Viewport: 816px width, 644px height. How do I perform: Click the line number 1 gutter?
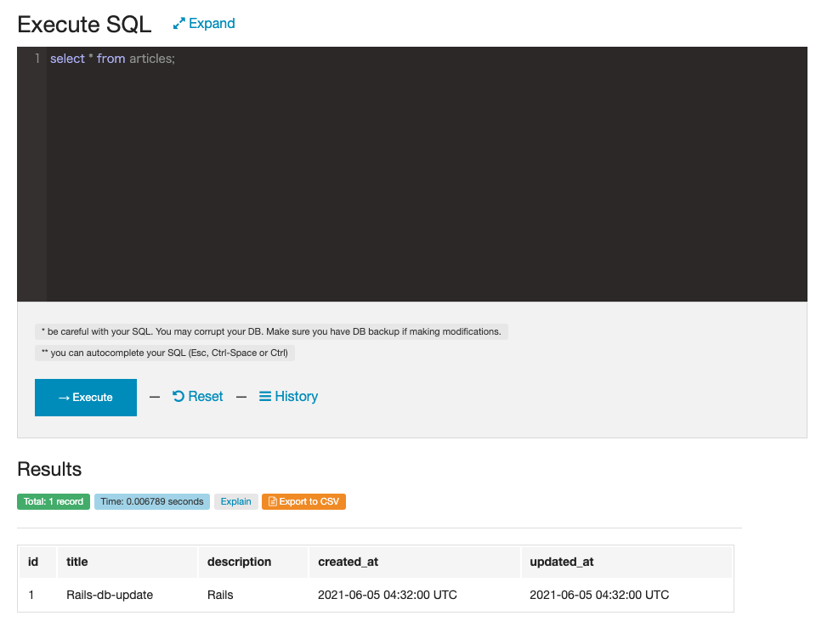point(37,59)
